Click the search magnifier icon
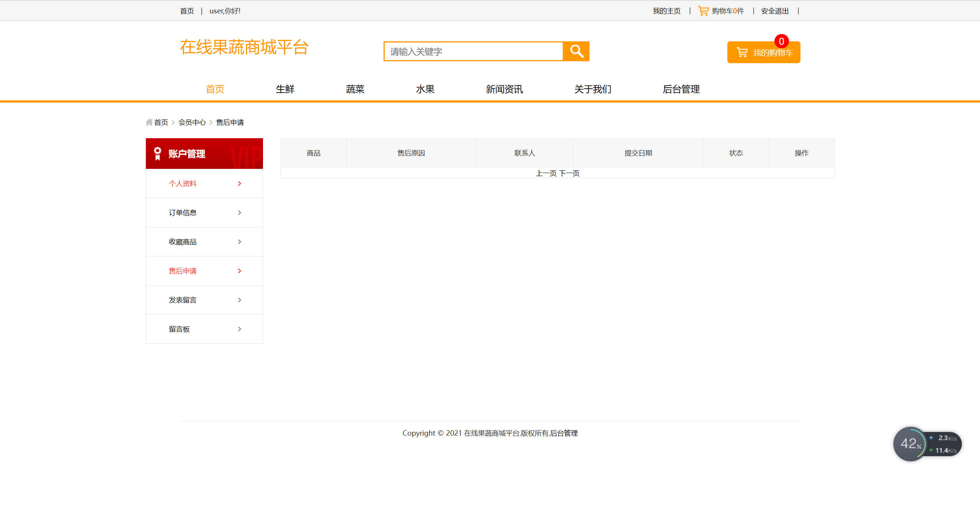Viewport: 980px width, 526px height. click(x=576, y=51)
